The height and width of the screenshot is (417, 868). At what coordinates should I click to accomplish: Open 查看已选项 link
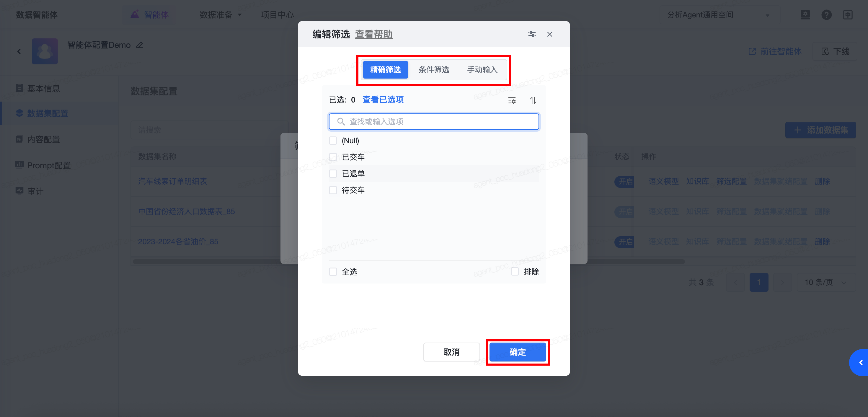point(383,100)
